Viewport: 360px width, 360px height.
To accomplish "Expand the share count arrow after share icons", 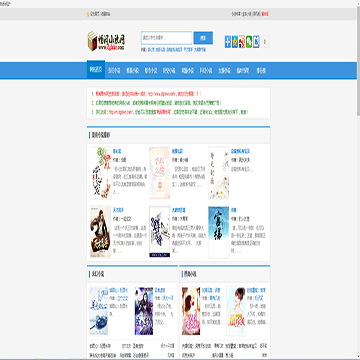I will coord(265,42).
